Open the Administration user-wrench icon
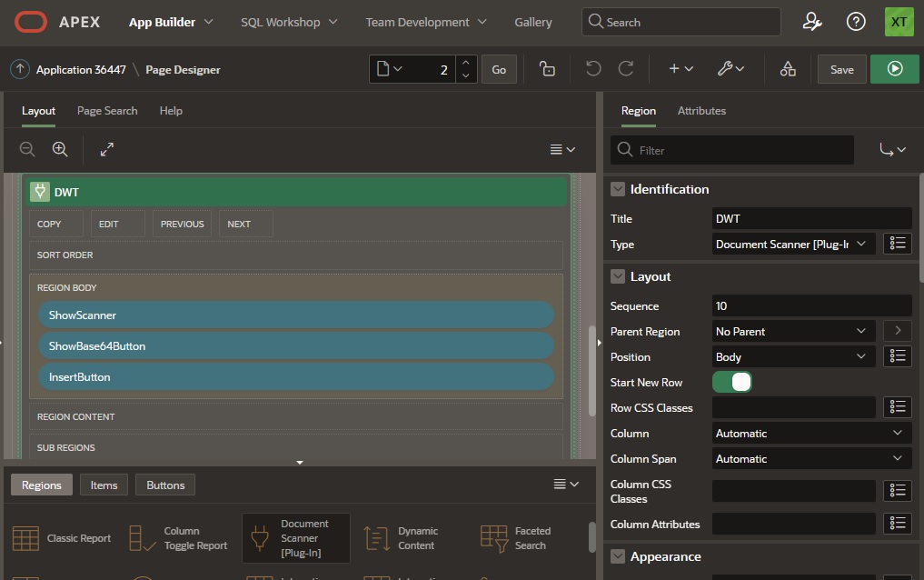Image resolution: width=924 pixels, height=580 pixels. click(812, 22)
